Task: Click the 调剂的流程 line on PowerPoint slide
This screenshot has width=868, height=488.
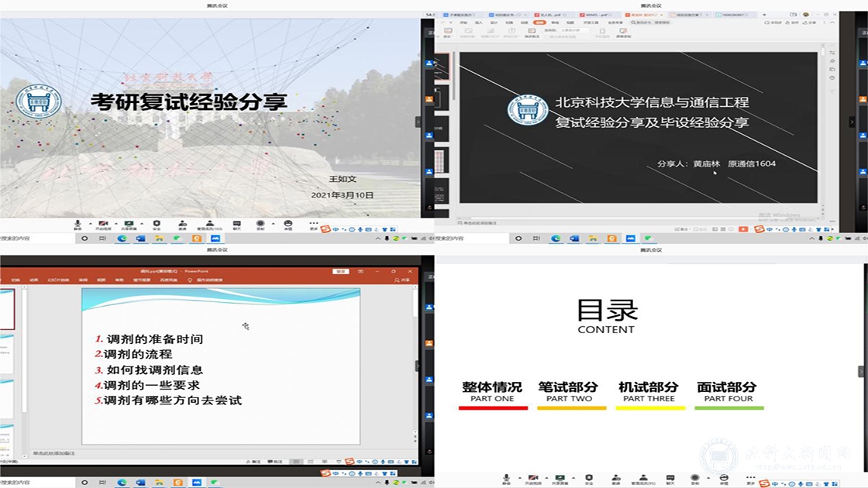Action: point(133,354)
